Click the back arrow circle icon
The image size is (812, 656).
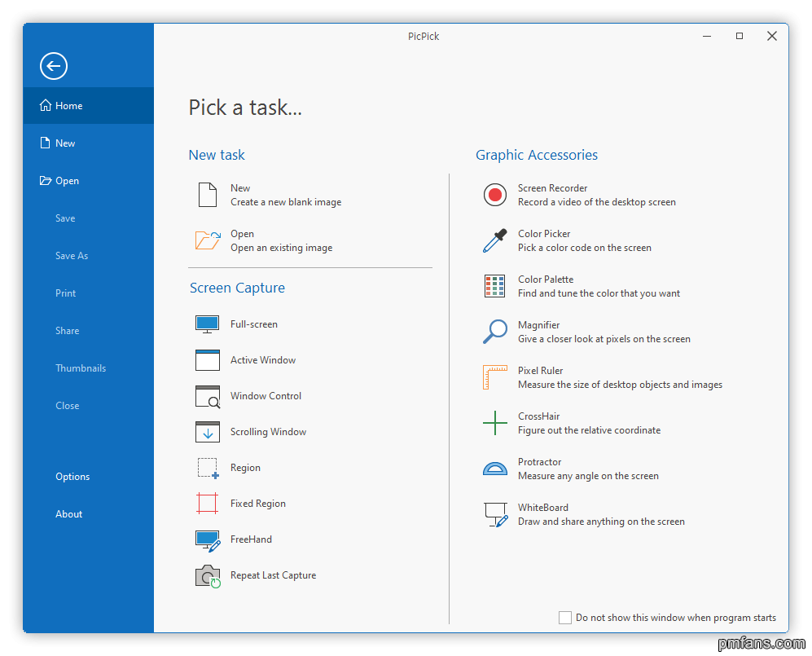tap(53, 66)
